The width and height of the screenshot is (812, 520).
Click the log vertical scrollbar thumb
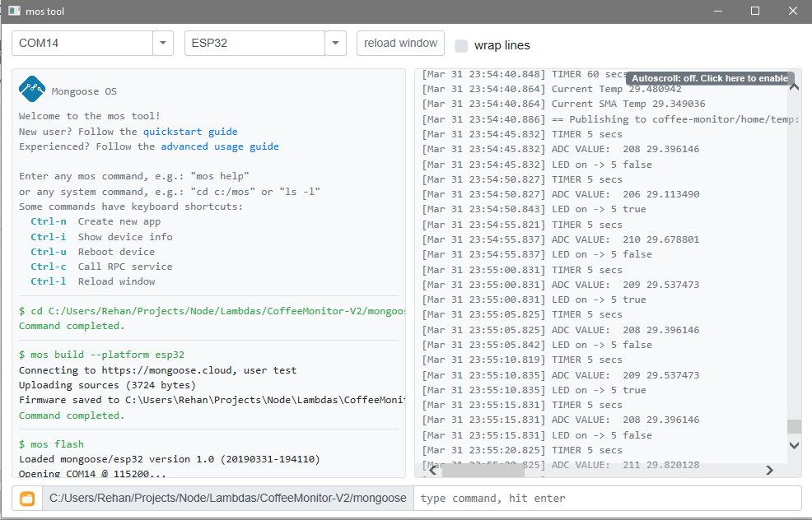point(794,426)
